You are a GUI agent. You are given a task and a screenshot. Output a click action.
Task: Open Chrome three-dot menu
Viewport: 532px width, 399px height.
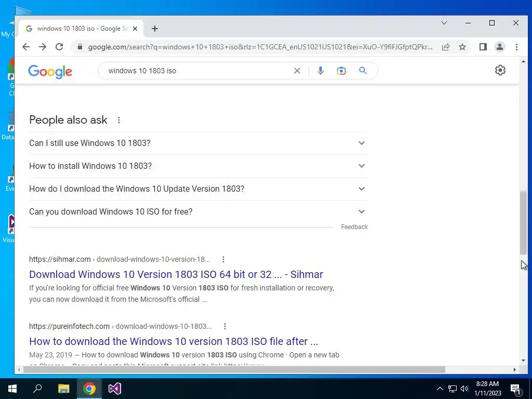pyautogui.click(x=516, y=47)
